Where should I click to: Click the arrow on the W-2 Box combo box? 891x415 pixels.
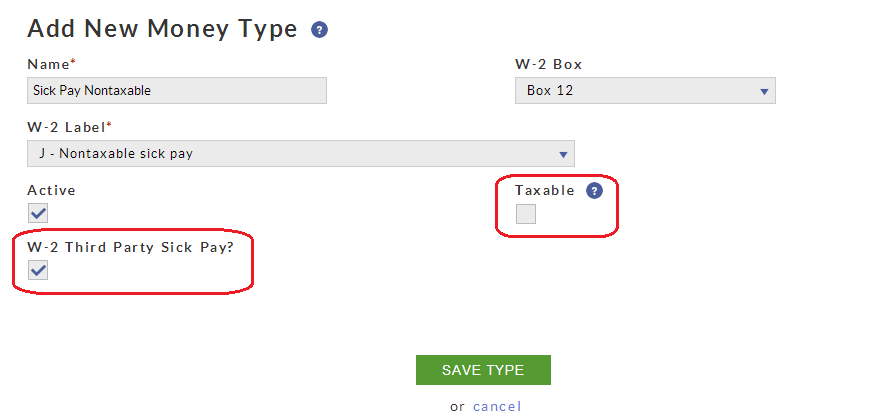pyautogui.click(x=764, y=92)
